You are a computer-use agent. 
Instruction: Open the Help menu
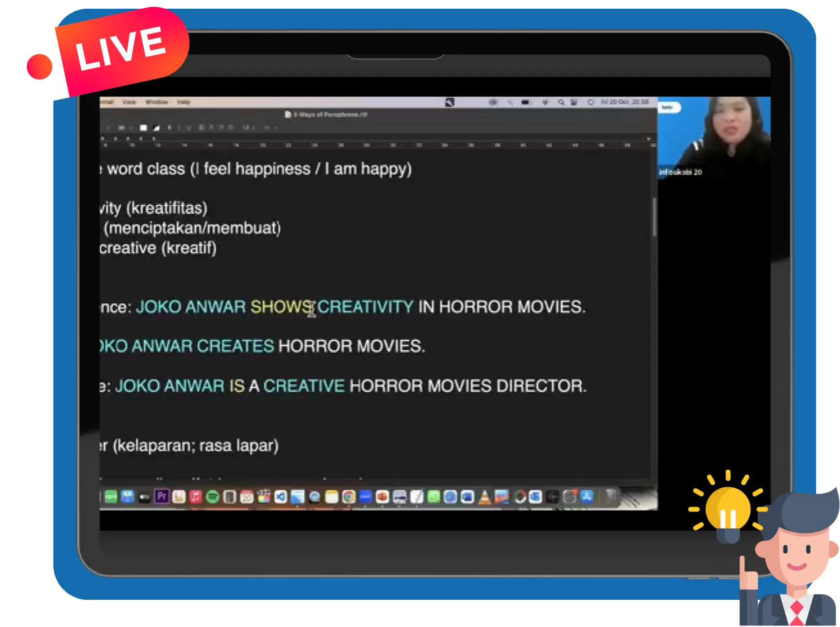coord(184,102)
